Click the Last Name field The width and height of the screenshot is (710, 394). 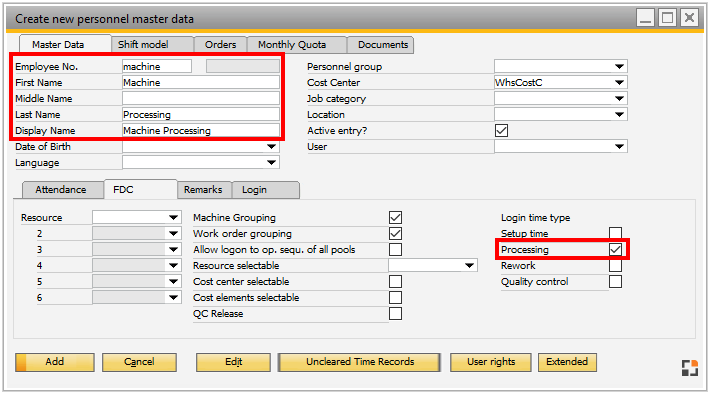pos(201,115)
